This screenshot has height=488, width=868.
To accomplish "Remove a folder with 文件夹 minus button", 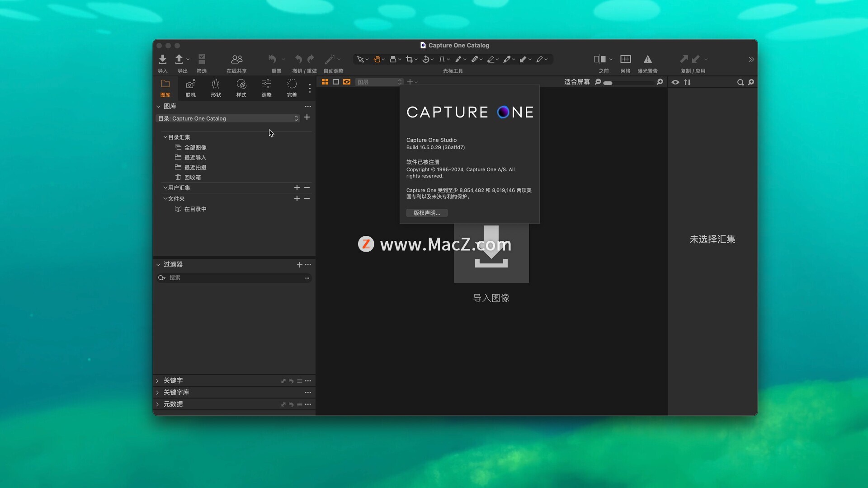I will pyautogui.click(x=307, y=198).
